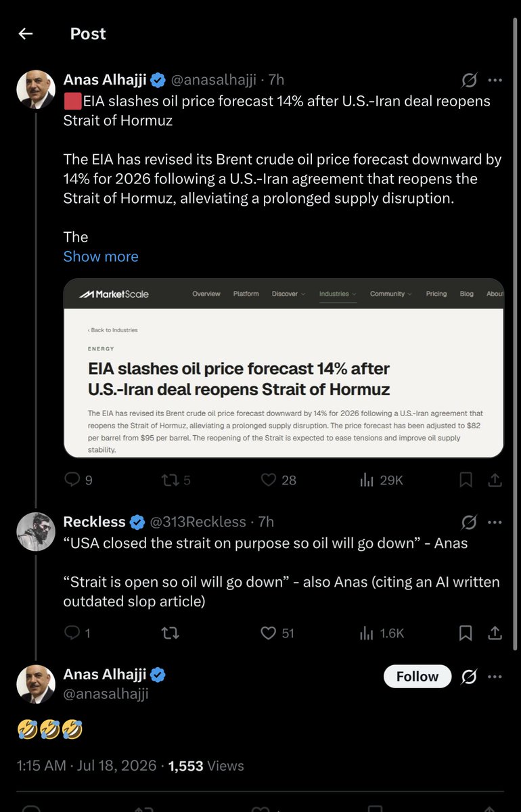Viewport: 521px width, 812px height.
Task: Click the reply icon on Anas Alhajji's post
Action: point(72,480)
